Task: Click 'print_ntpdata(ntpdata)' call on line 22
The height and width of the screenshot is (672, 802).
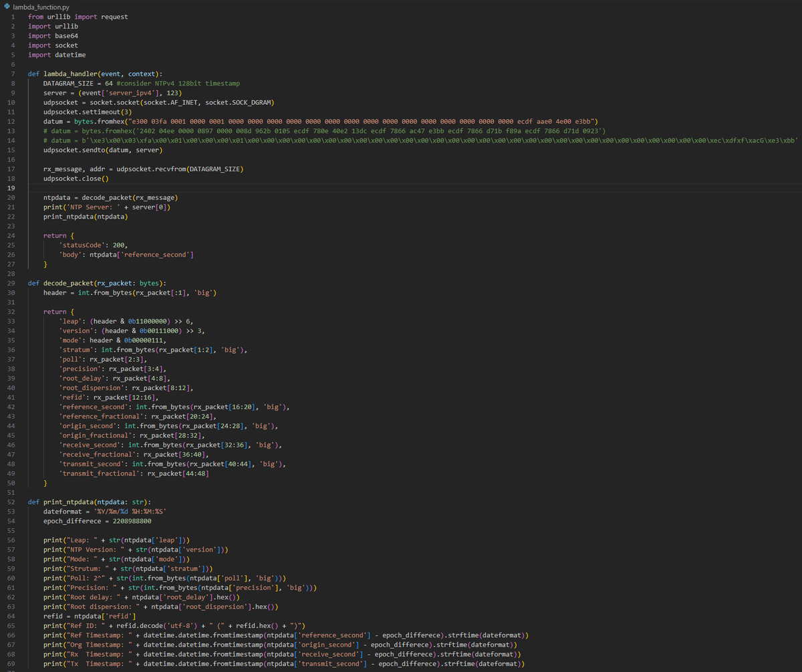Action: pos(86,217)
